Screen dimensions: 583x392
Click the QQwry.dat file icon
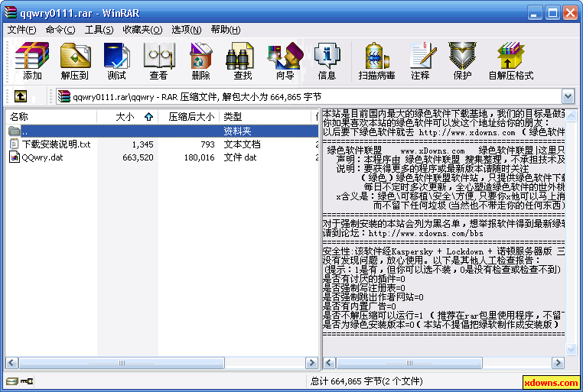tap(14, 157)
